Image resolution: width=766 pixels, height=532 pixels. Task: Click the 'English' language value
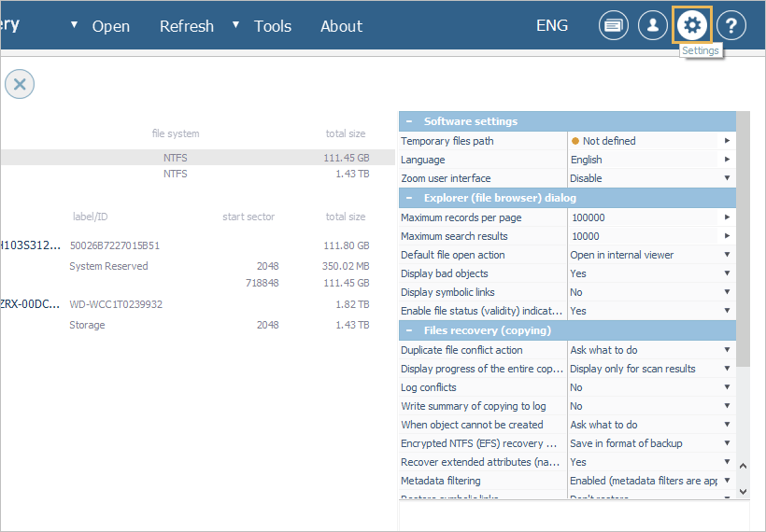587,160
